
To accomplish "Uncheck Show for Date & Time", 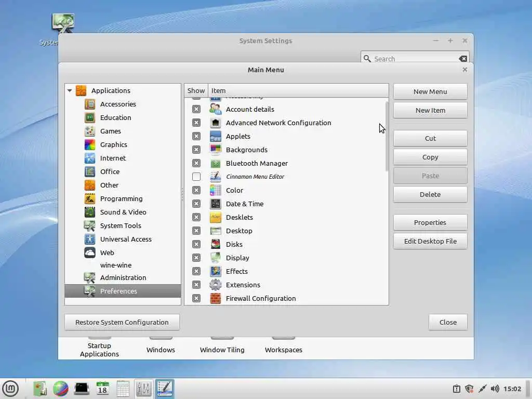I will point(196,204).
